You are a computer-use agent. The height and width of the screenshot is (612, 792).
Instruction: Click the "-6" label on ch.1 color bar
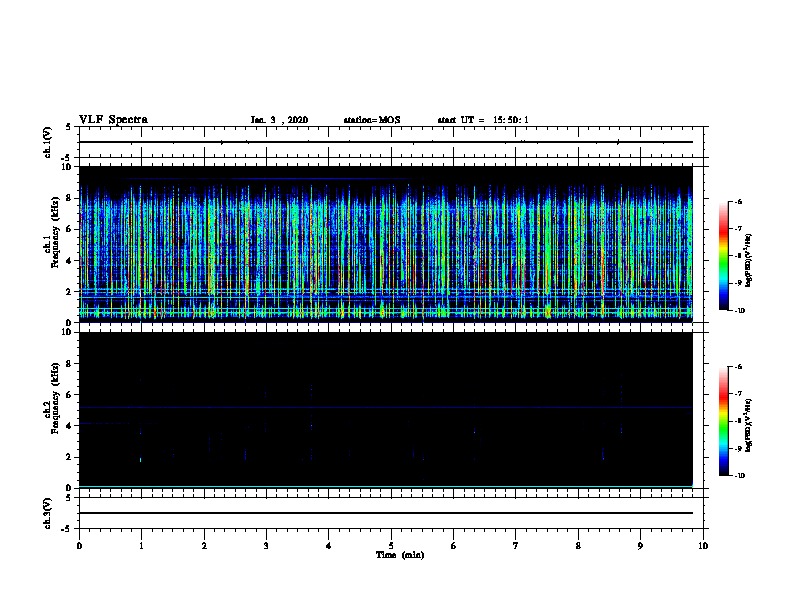(738, 202)
